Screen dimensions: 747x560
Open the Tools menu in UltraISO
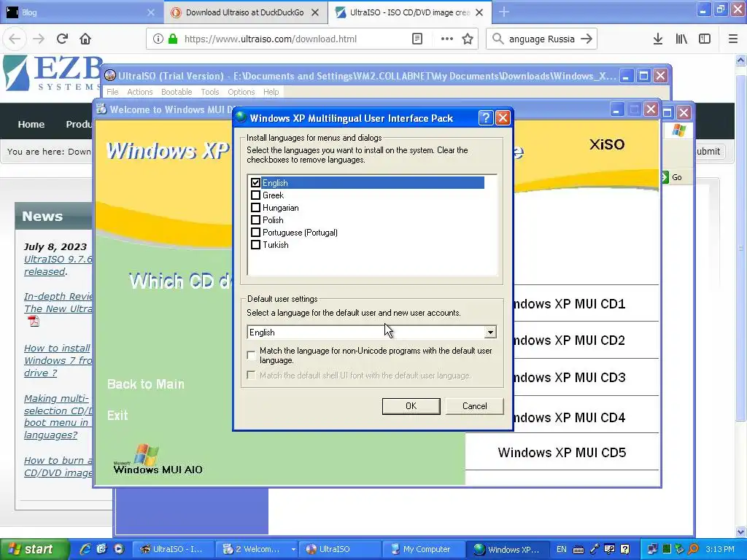point(209,92)
